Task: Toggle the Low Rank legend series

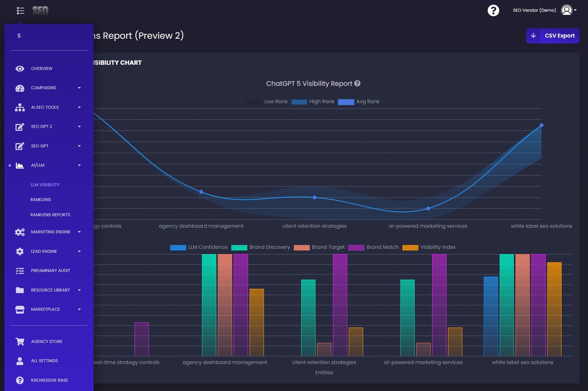Action: 267,102
